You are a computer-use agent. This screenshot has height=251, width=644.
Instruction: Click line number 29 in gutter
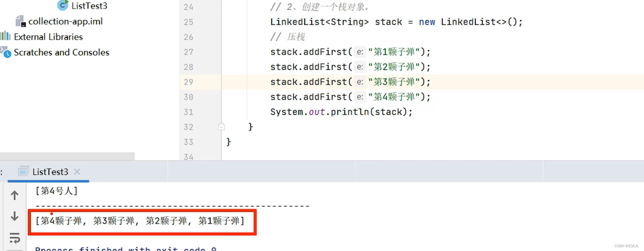(188, 82)
